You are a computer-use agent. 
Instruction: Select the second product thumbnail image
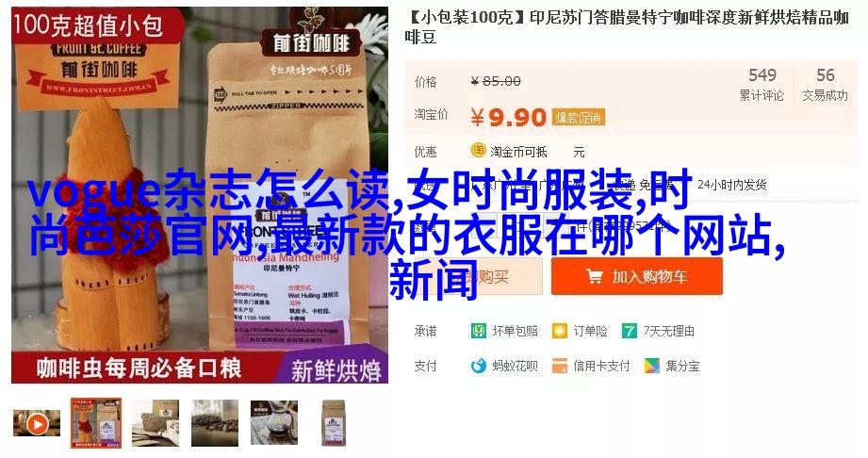pyautogui.click(x=96, y=423)
